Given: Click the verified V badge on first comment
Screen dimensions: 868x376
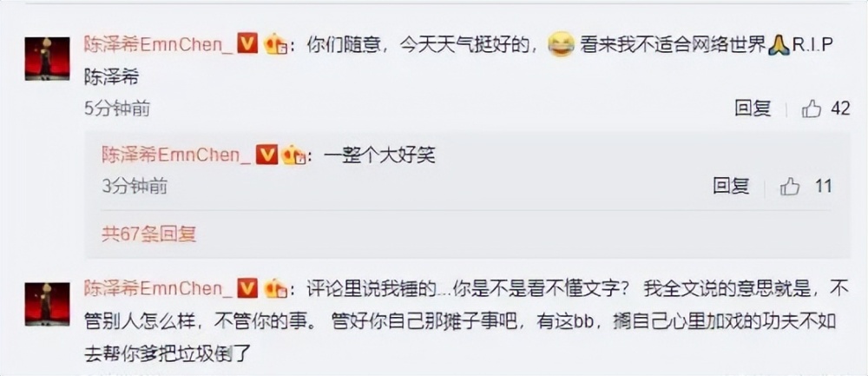Looking at the screenshot, I should pos(248,43).
